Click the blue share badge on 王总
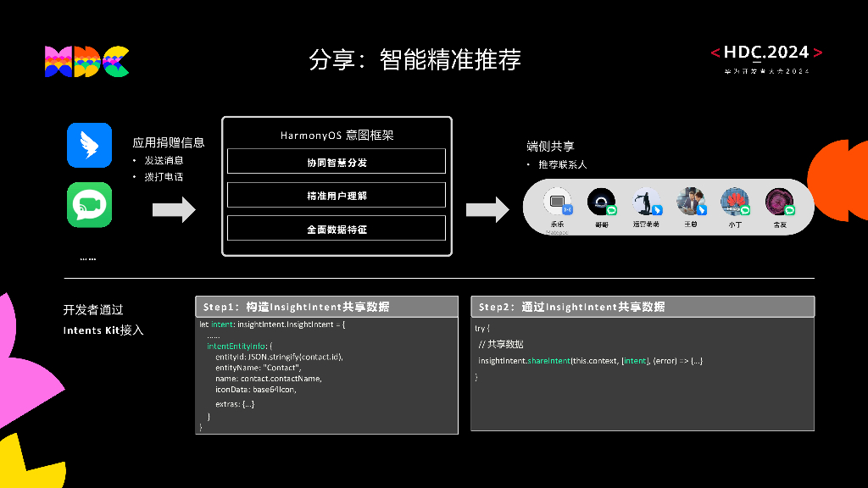This screenshot has height=488, width=868. tap(702, 212)
